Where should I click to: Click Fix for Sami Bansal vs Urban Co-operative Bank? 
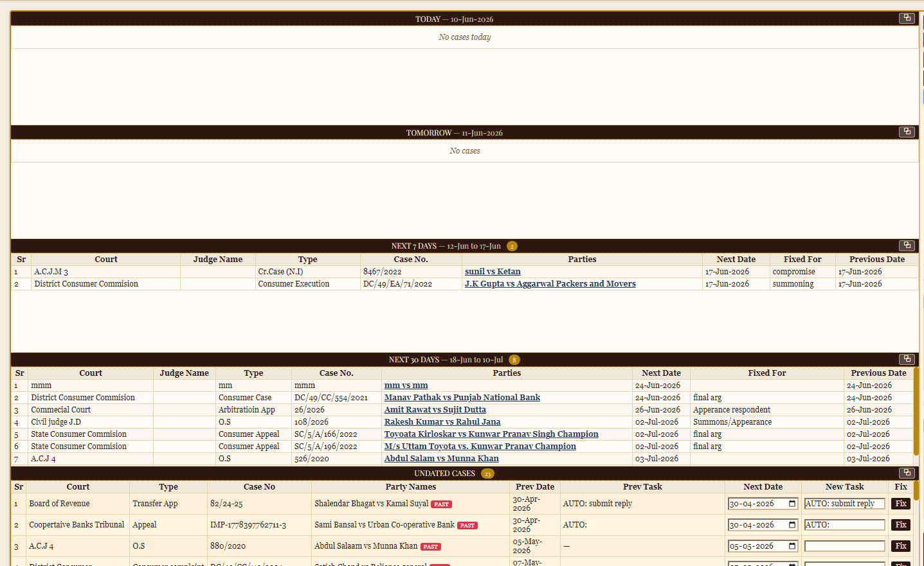pos(901,525)
